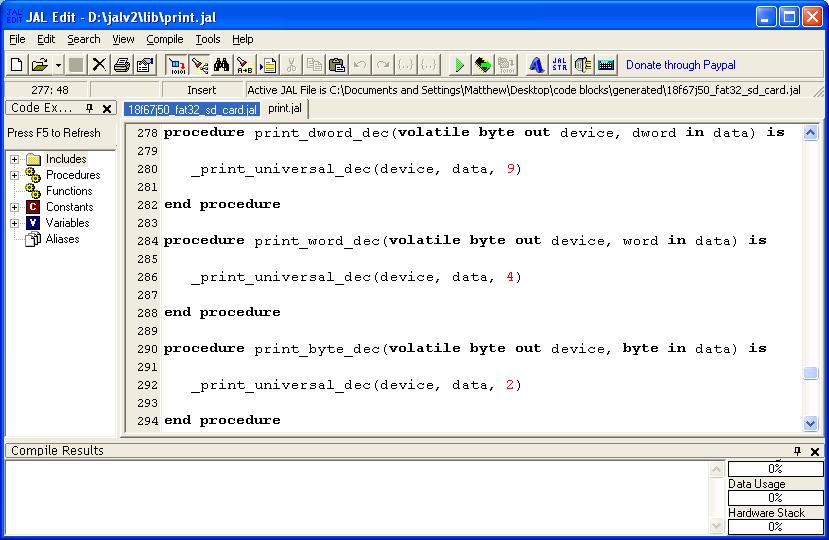Screen dimensions: 829x540
Task: Select Functions in the code explorer
Action: pos(69,191)
